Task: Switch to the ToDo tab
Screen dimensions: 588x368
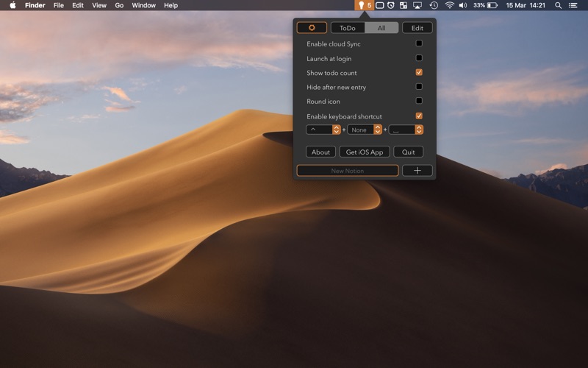Action: (348, 28)
